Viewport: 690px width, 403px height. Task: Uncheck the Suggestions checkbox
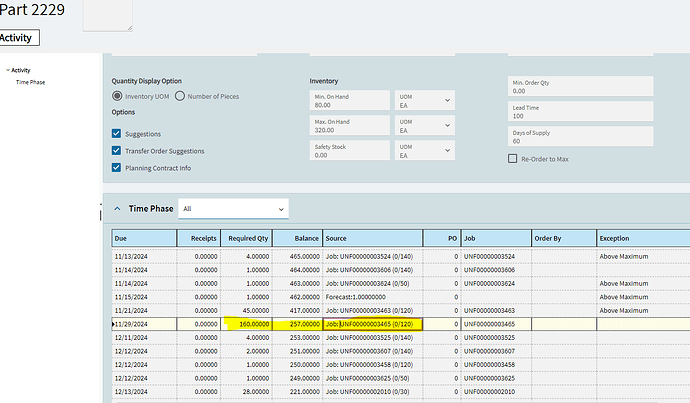(116, 133)
